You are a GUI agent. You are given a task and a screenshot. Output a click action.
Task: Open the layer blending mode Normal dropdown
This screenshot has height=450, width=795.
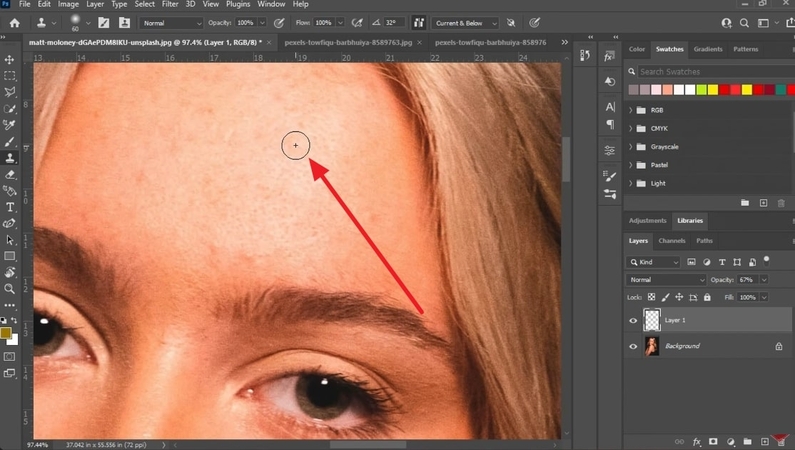click(x=666, y=280)
